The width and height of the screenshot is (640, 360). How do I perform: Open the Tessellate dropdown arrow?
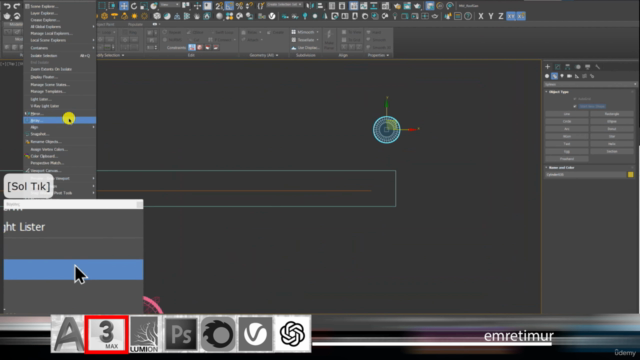(318, 40)
